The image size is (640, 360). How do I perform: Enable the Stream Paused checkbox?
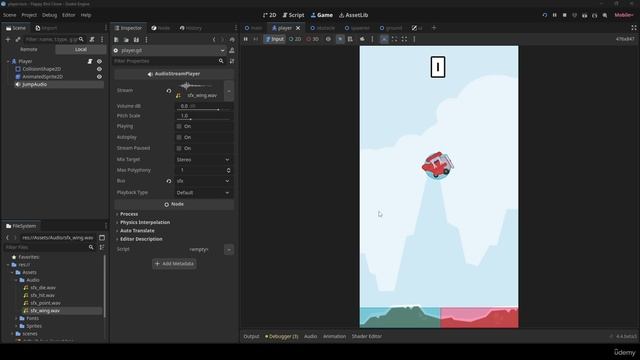coord(179,148)
